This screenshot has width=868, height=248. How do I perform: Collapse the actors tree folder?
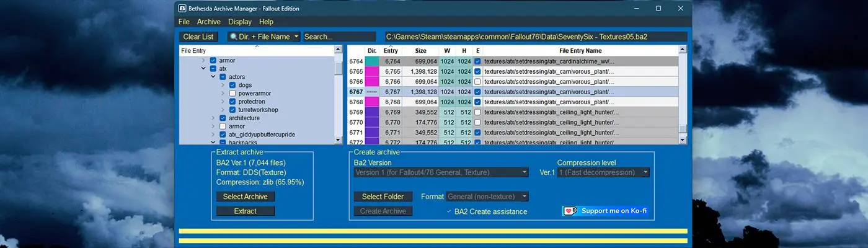coord(213,77)
